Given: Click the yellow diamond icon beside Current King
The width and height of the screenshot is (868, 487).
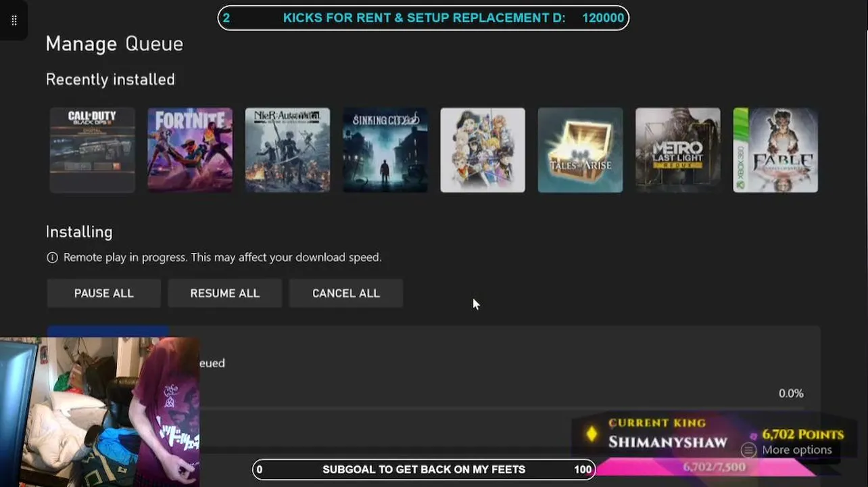Looking at the screenshot, I should click(x=592, y=434).
